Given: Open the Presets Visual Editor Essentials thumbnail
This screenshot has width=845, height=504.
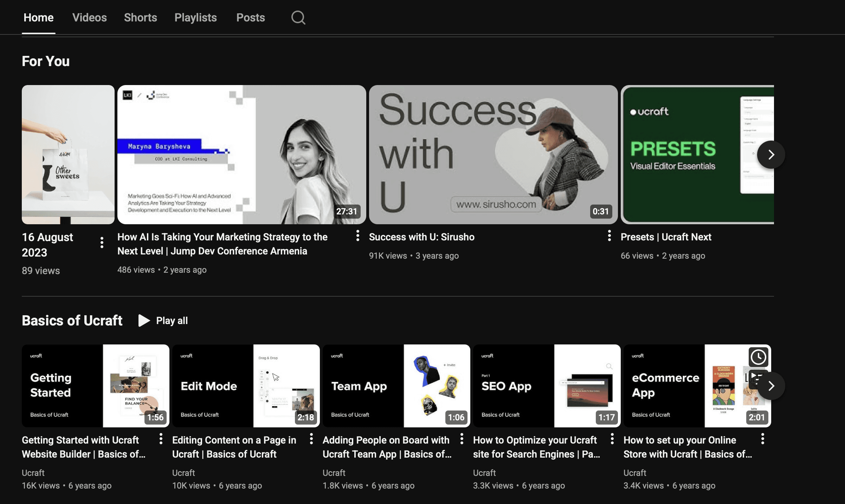Looking at the screenshot, I should point(697,155).
